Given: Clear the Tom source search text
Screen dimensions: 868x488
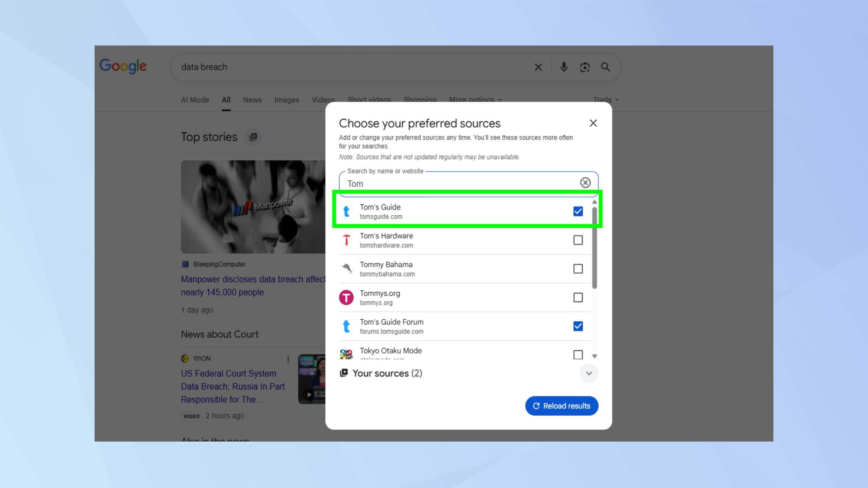Looking at the screenshot, I should (585, 183).
